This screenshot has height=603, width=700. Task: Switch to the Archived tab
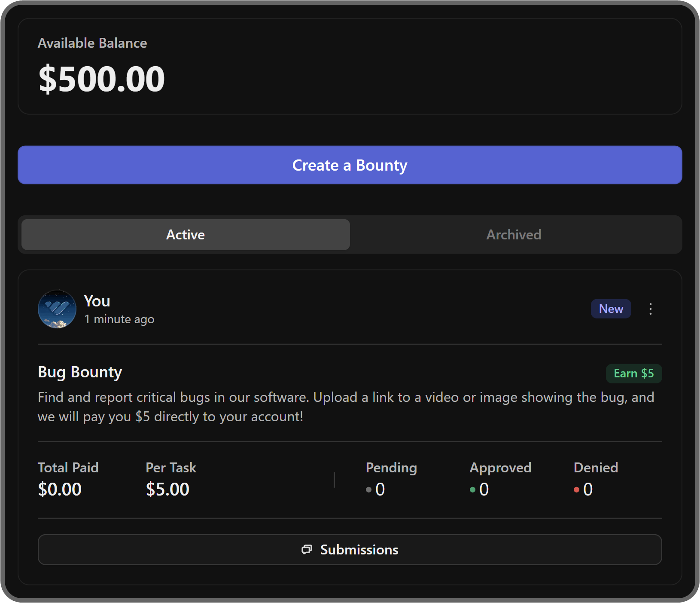(x=514, y=234)
